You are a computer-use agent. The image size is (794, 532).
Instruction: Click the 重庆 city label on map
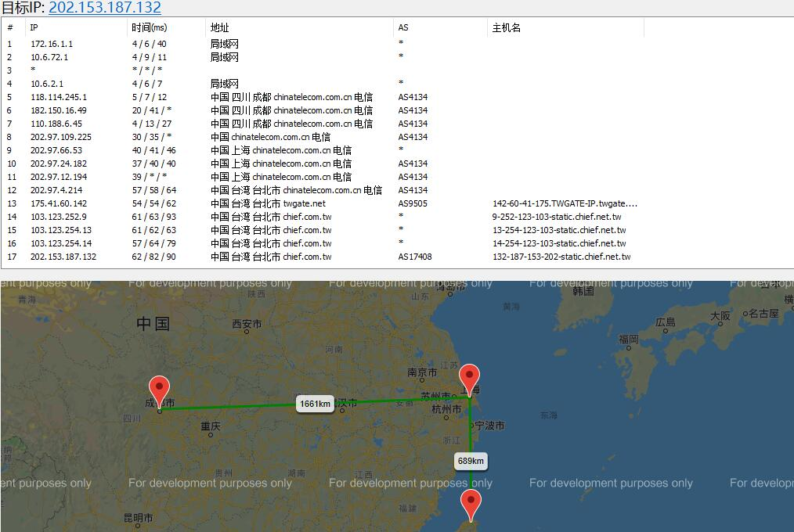(211, 426)
